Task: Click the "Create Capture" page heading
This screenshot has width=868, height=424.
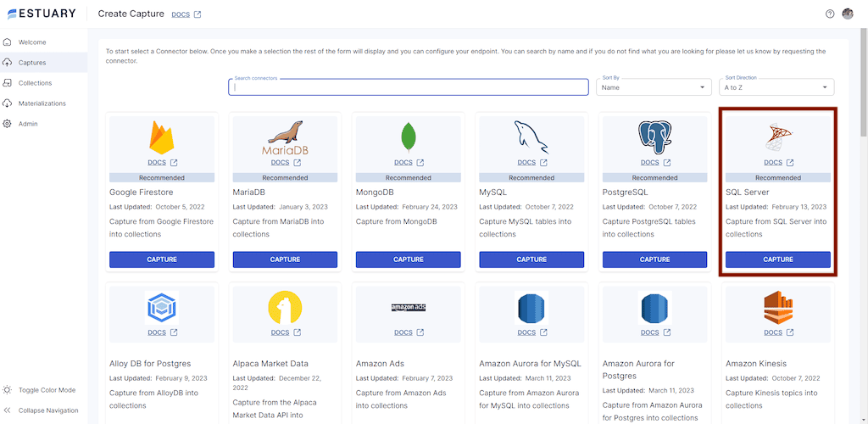Action: coord(131,14)
